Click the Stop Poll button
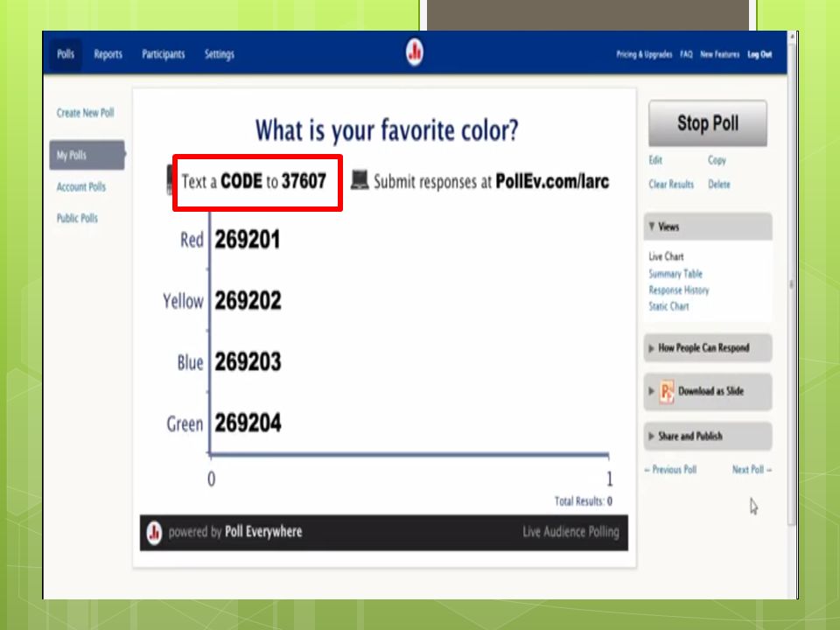The image size is (840, 630). [x=708, y=123]
